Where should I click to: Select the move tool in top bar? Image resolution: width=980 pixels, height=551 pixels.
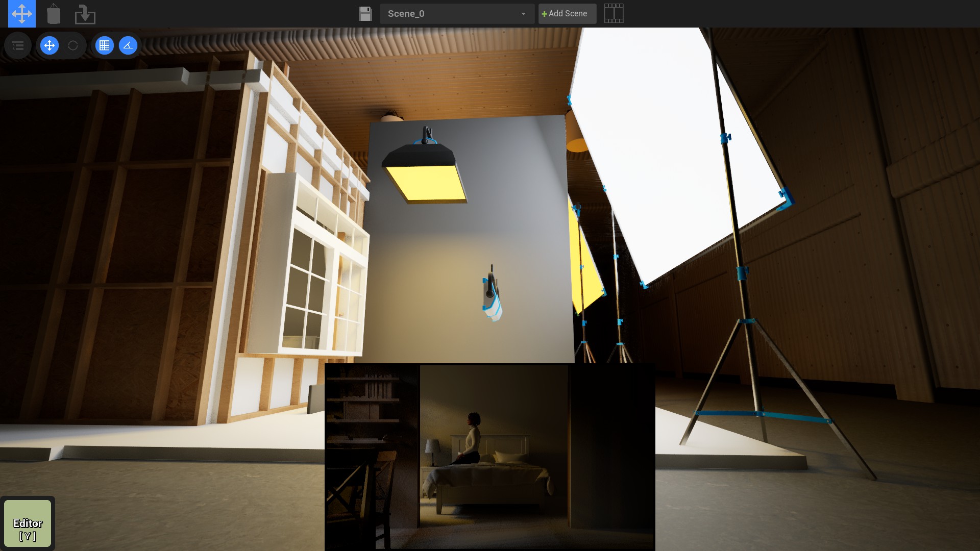22,14
